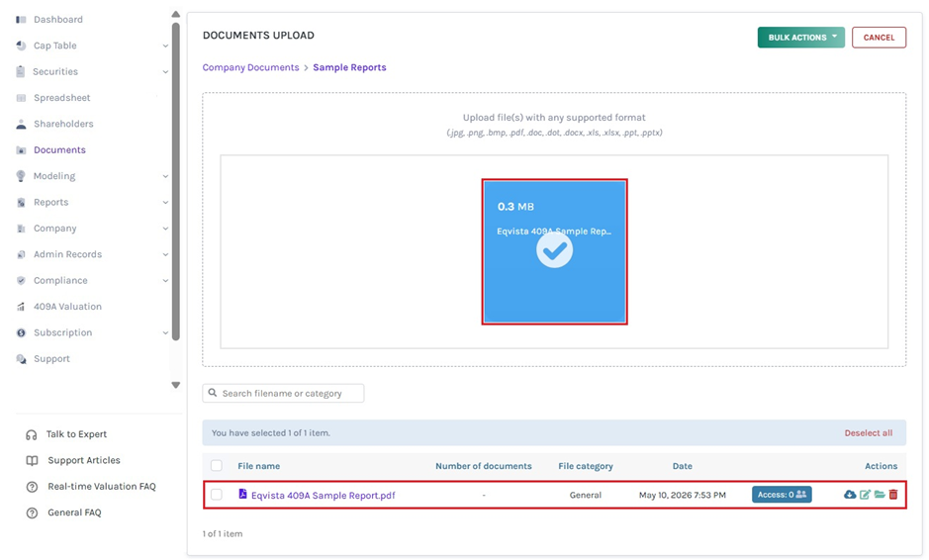Go to Shareholders in sidebar
This screenshot has height=560, width=929.
[x=63, y=124]
